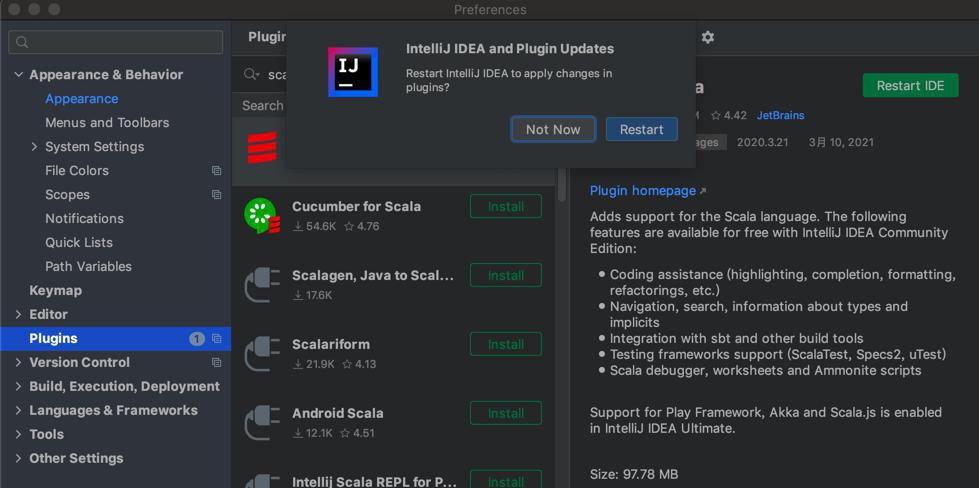Click the IntelliJ IDEA logo in the dialog
The height and width of the screenshot is (488, 979).
tap(353, 72)
